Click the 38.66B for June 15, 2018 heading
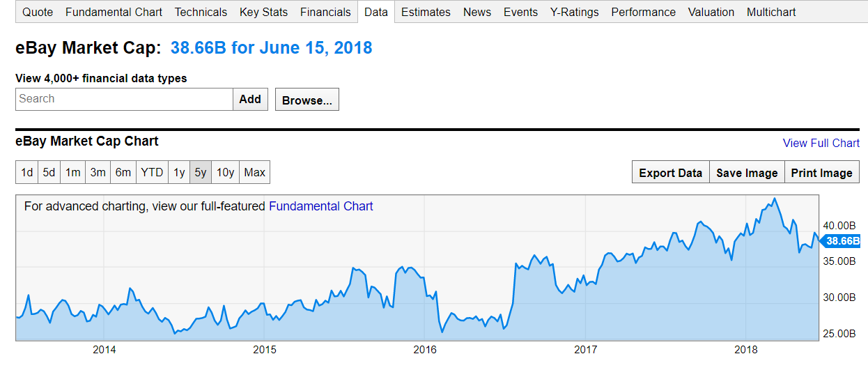This screenshot has height=370, width=868. (x=271, y=48)
